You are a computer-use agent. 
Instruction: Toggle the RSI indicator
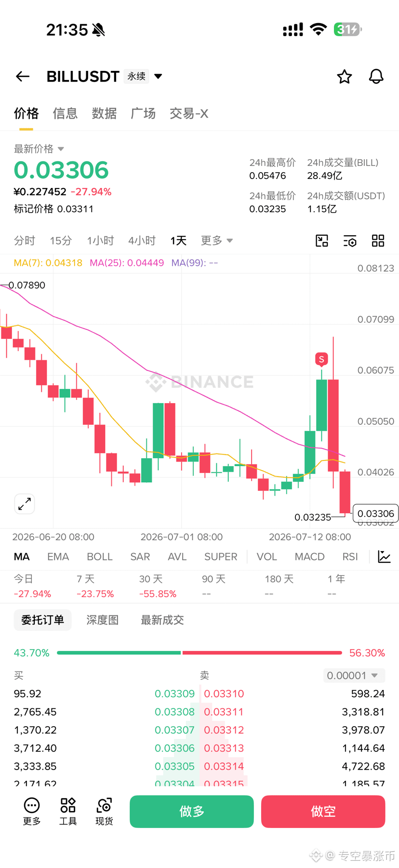pos(350,556)
